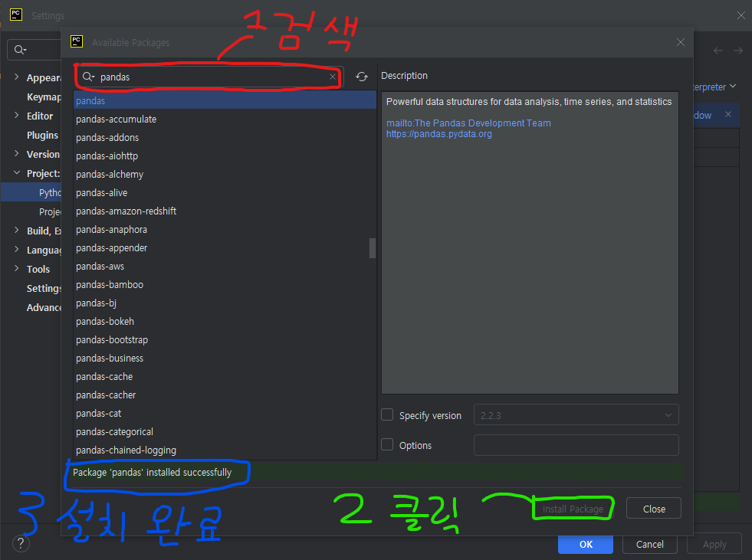The height and width of the screenshot is (560, 752).
Task: Expand the Appearance settings node
Action: 17,77
